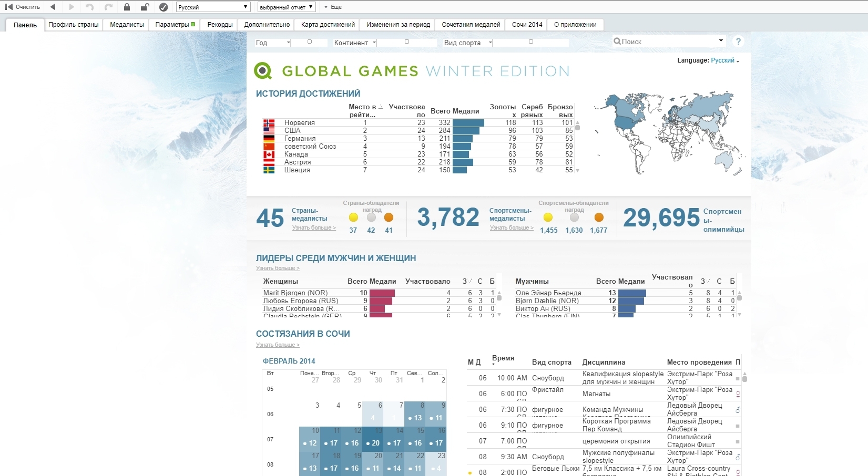Click Marit Bjørgen's crimson medals bar

click(382, 293)
